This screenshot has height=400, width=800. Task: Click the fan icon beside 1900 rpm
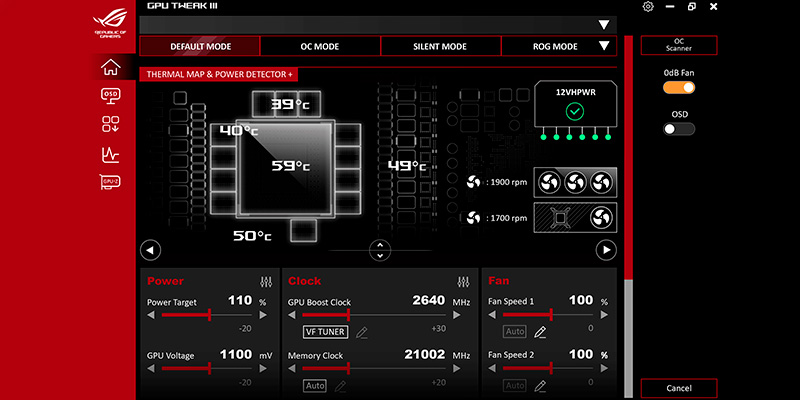coord(473,182)
